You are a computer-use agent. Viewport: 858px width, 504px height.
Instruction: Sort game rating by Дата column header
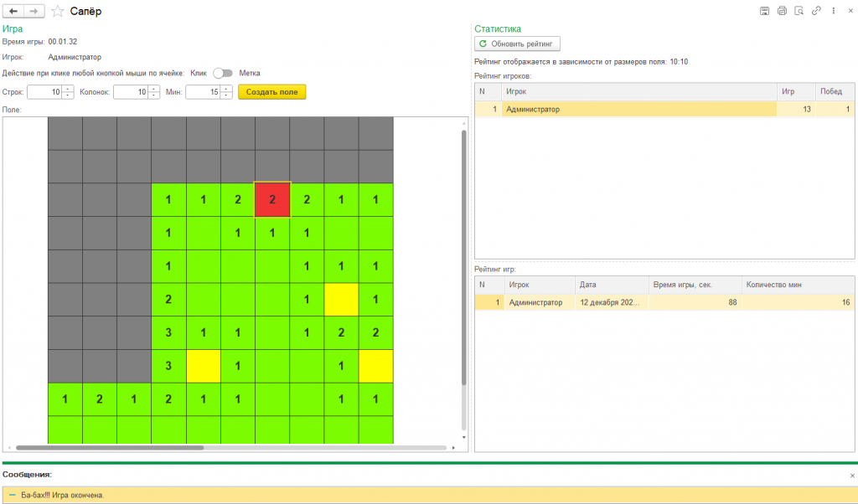tap(612, 285)
